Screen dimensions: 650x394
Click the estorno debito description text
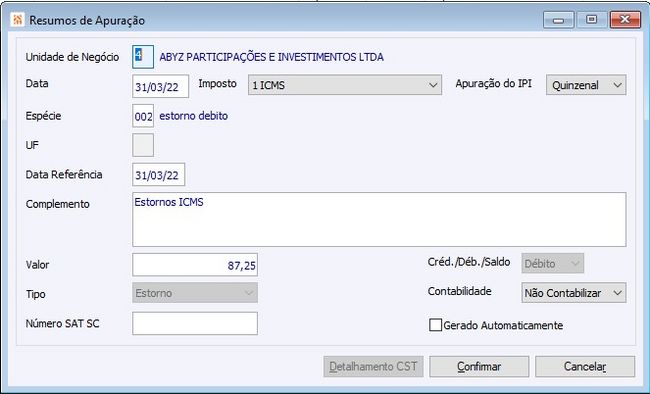pyautogui.click(x=194, y=116)
